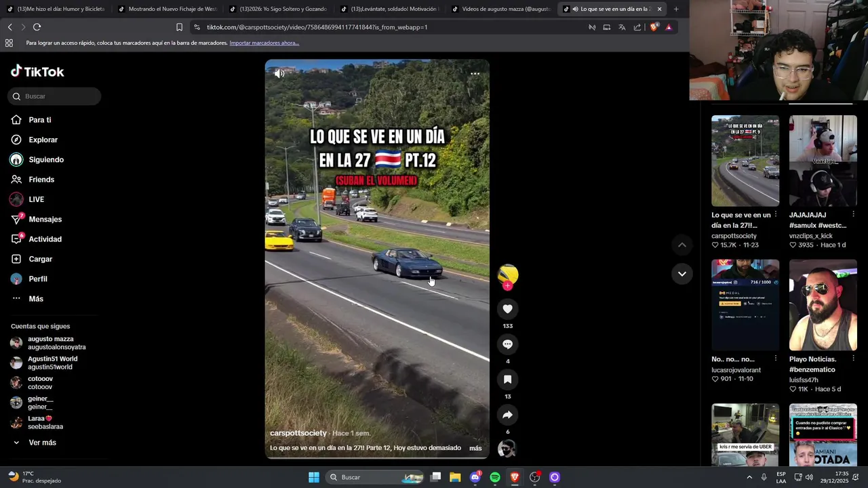This screenshot has width=868, height=488.
Task: Go to the next video arrow
Action: (682, 274)
